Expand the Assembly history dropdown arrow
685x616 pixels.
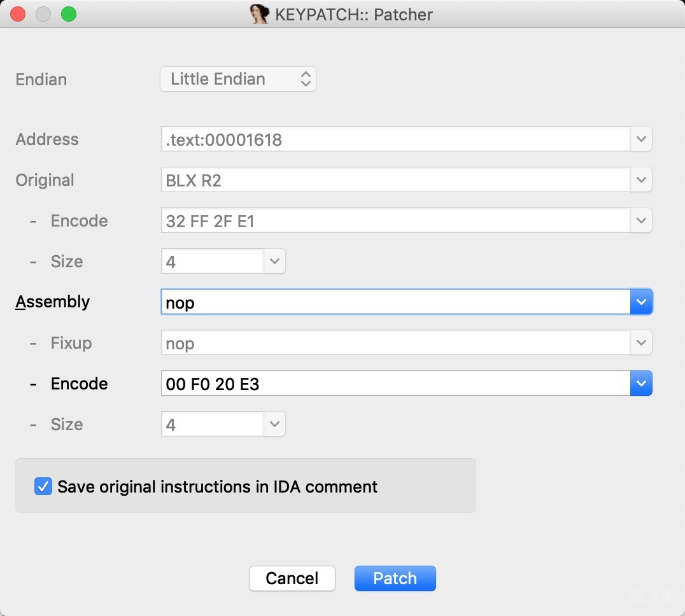[x=641, y=302]
